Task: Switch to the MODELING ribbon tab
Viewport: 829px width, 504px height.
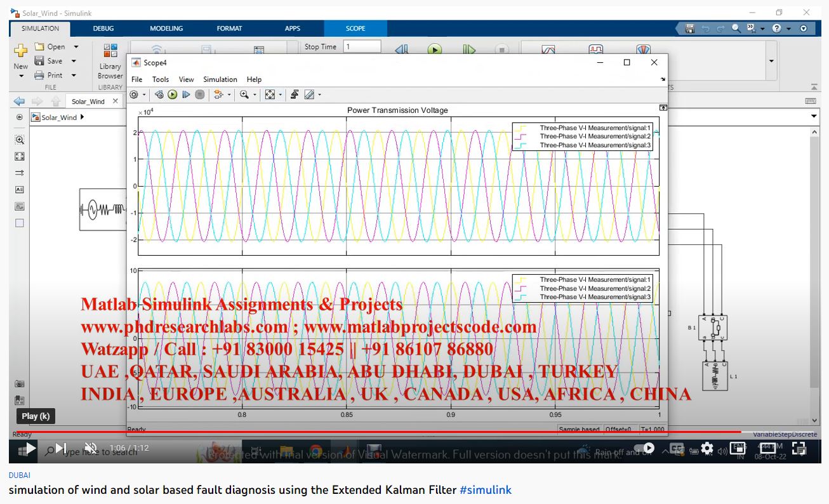Action: 166,29
